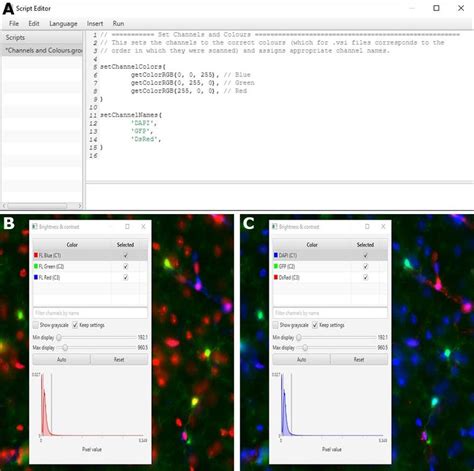The image size is (474, 471).
Task: Click the 'DAPI' string in the script
Action: [x=143, y=123]
